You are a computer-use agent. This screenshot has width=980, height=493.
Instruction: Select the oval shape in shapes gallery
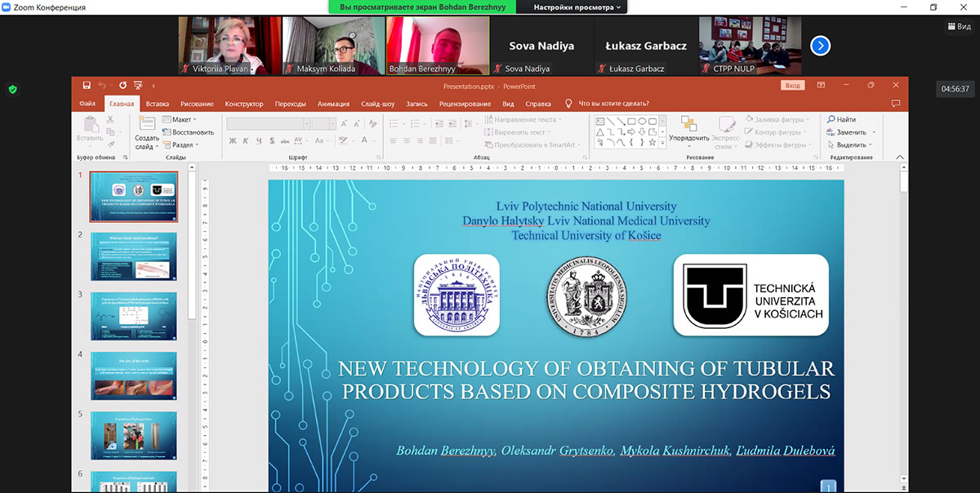(x=642, y=121)
